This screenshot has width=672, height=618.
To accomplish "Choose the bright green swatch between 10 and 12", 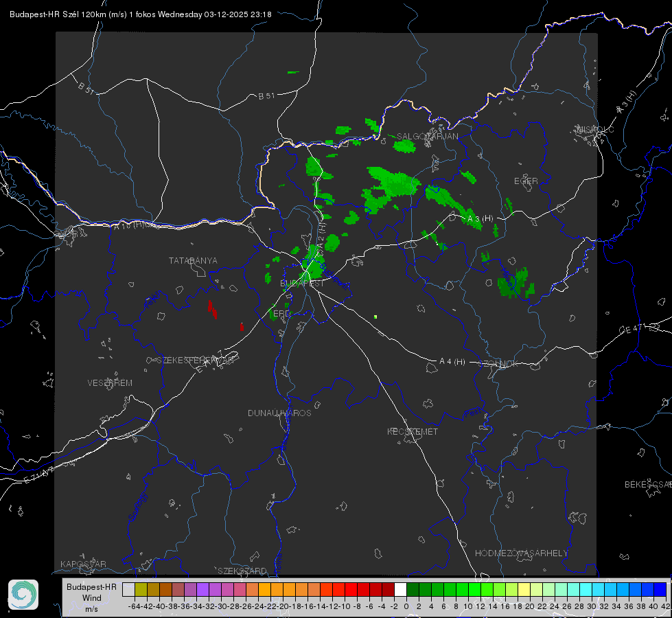I will tap(474, 589).
